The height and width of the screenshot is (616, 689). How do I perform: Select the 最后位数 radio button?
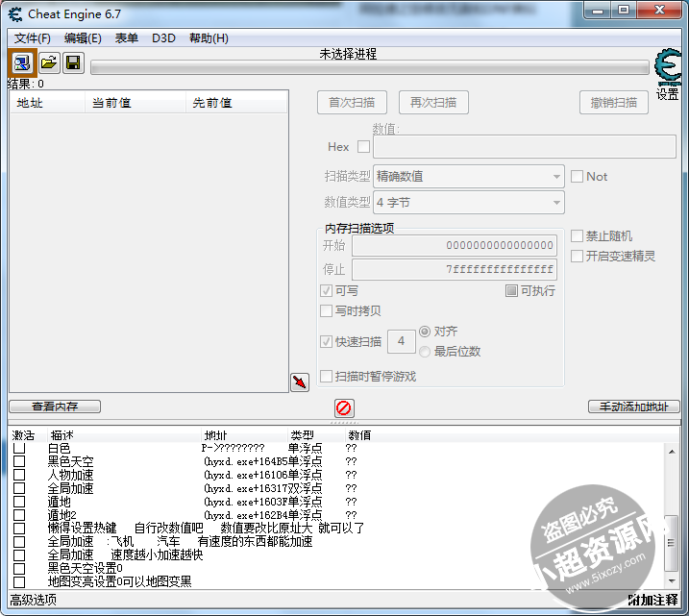click(425, 352)
